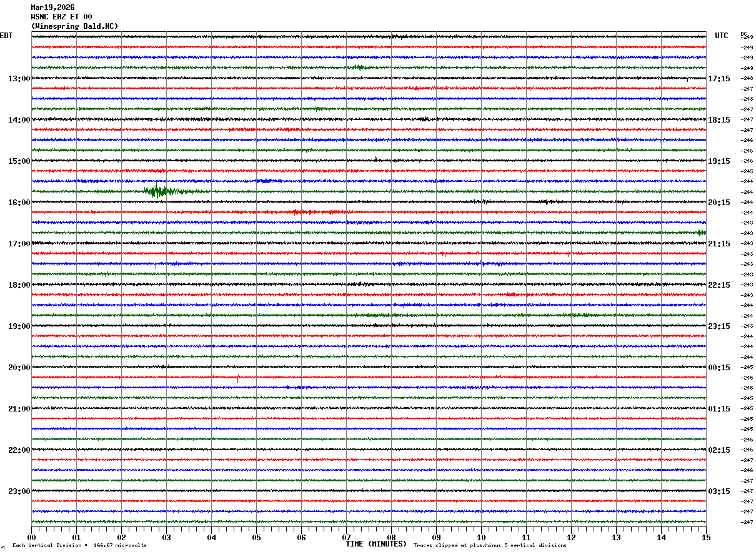Click the 03:15 UTC time label
The image size is (756, 554).
point(719,491)
